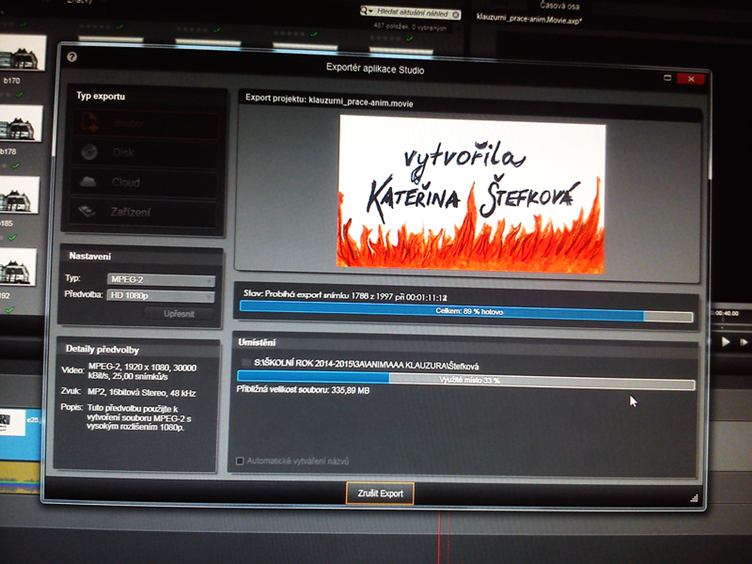Click the search magnifier dropdown in background library
This screenshot has height=564, width=752.
point(366,11)
